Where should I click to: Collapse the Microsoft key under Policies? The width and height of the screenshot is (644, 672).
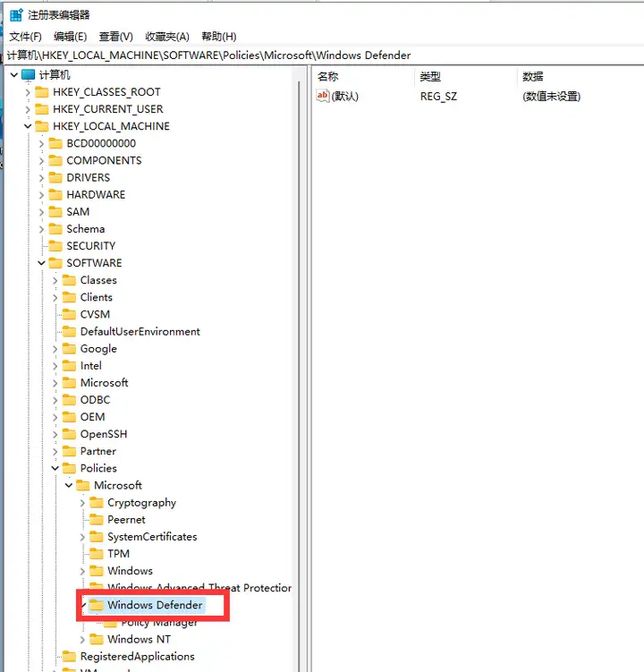pyautogui.click(x=69, y=485)
